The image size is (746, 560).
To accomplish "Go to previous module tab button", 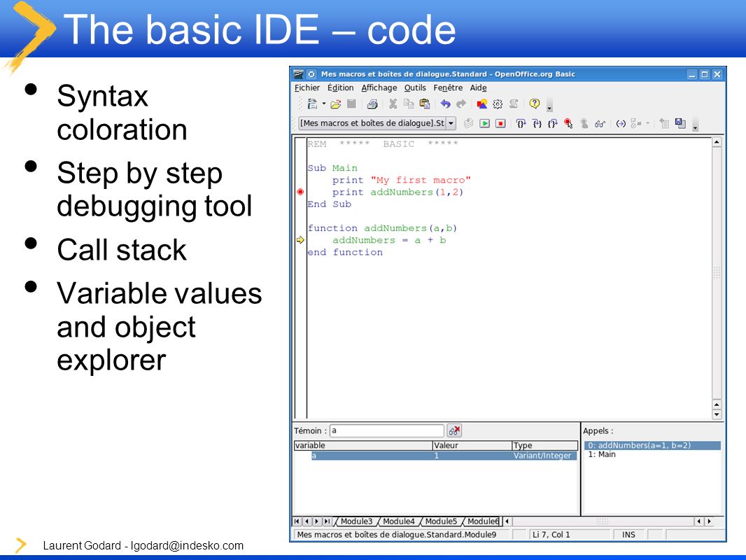I will 307,521.
